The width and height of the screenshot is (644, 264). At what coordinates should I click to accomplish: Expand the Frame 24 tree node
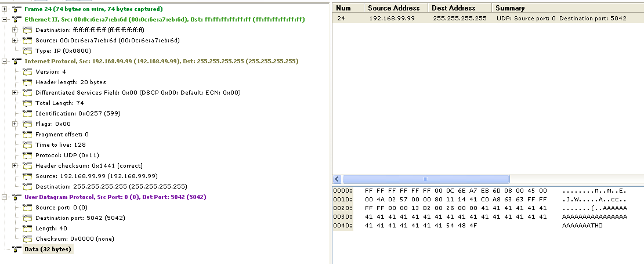(5, 9)
